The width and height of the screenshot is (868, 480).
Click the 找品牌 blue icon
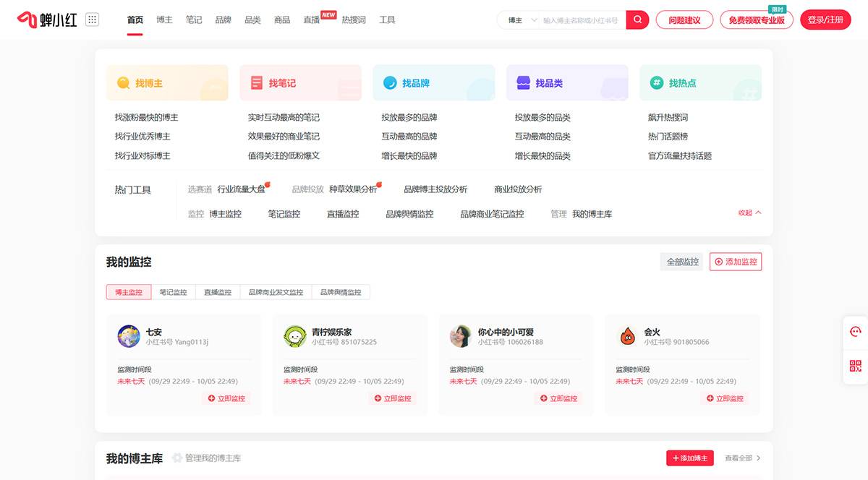[x=388, y=82]
